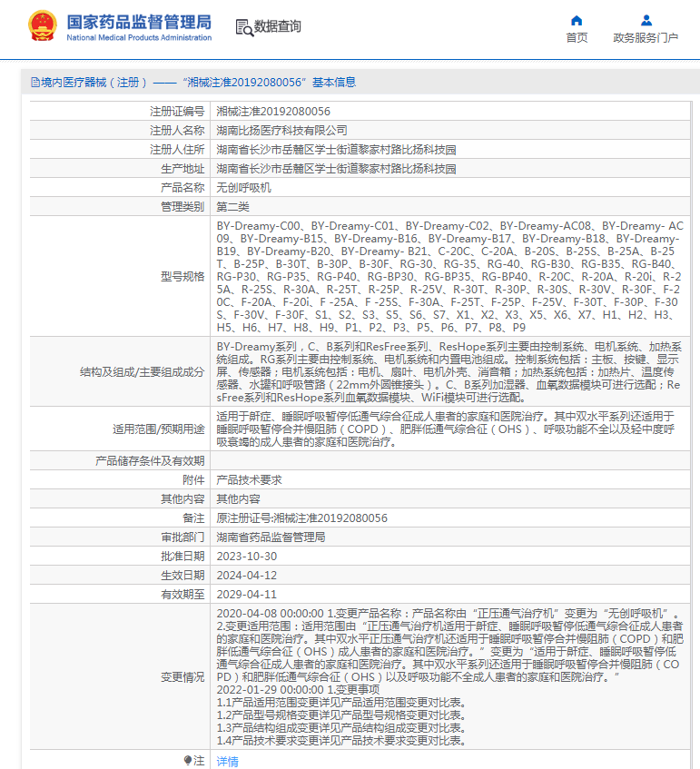
Task: Click the National Medical Products Administration emblem logo
Action: point(41,26)
